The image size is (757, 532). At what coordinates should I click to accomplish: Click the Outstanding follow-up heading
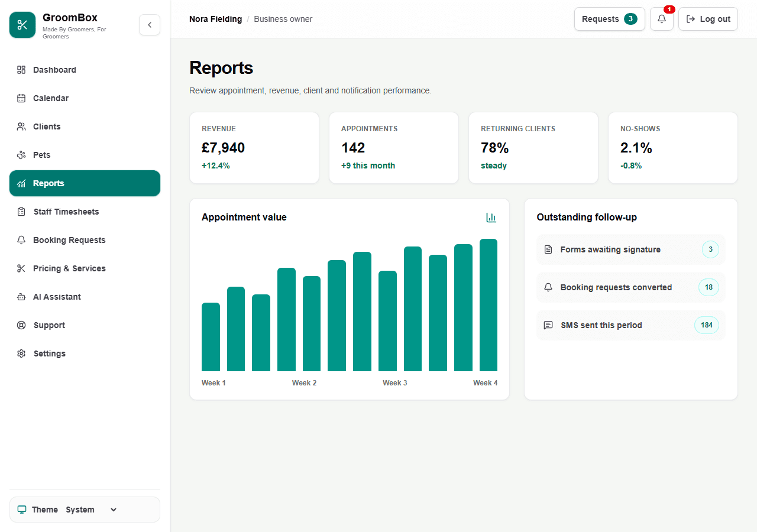pyautogui.click(x=587, y=218)
